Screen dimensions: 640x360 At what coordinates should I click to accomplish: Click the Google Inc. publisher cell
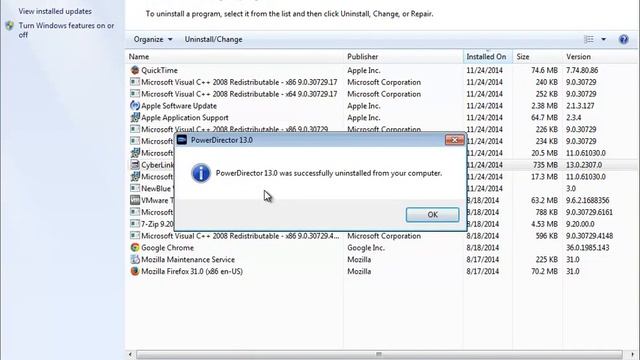pyautogui.click(x=365, y=248)
